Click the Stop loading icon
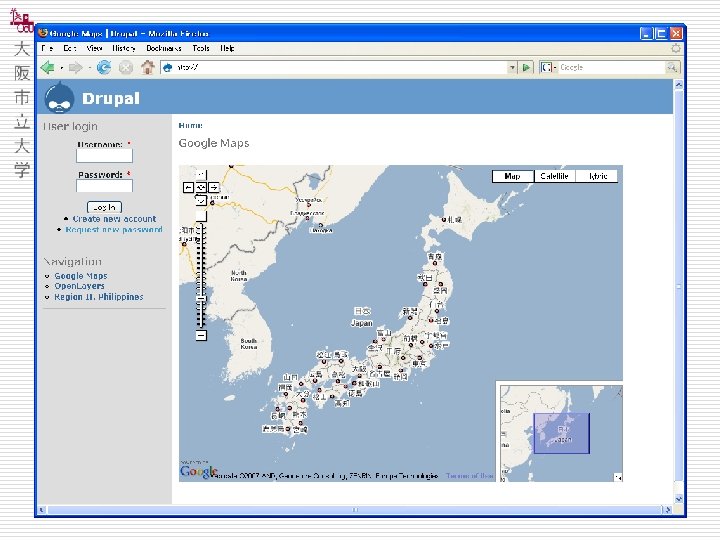Viewport: 720px width, 540px height. (x=126, y=68)
